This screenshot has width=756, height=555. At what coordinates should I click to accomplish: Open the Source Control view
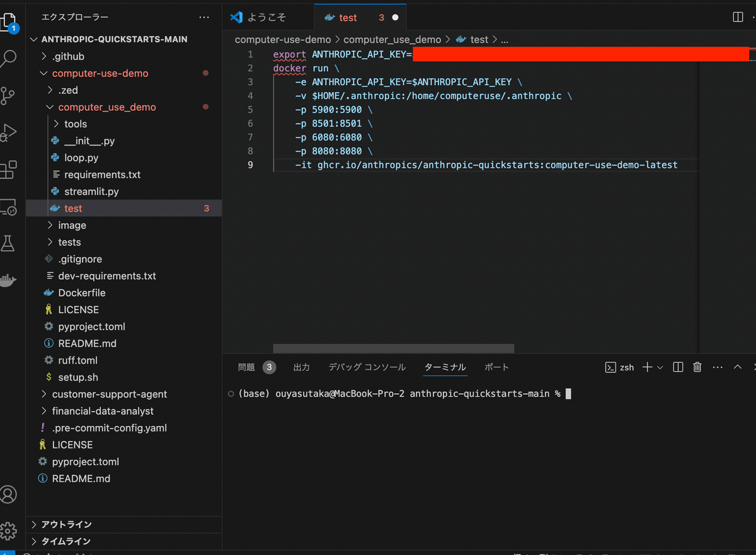(x=8, y=95)
